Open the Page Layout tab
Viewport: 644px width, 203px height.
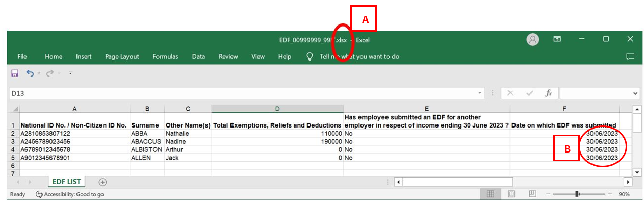pos(122,57)
